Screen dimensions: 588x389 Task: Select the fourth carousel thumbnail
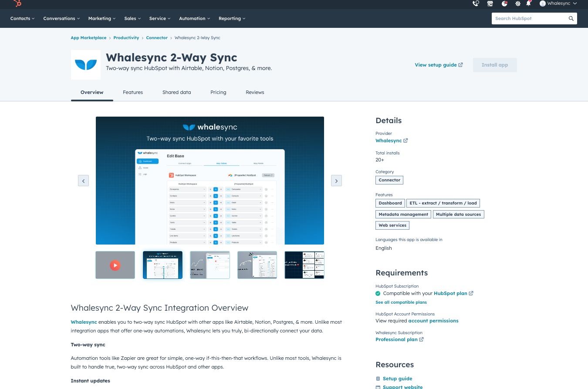tap(257, 265)
